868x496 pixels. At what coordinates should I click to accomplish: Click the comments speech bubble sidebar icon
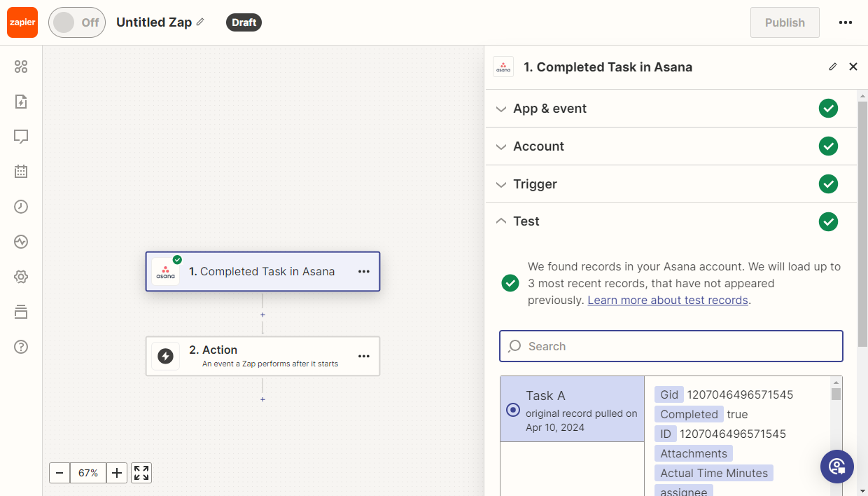(x=21, y=137)
